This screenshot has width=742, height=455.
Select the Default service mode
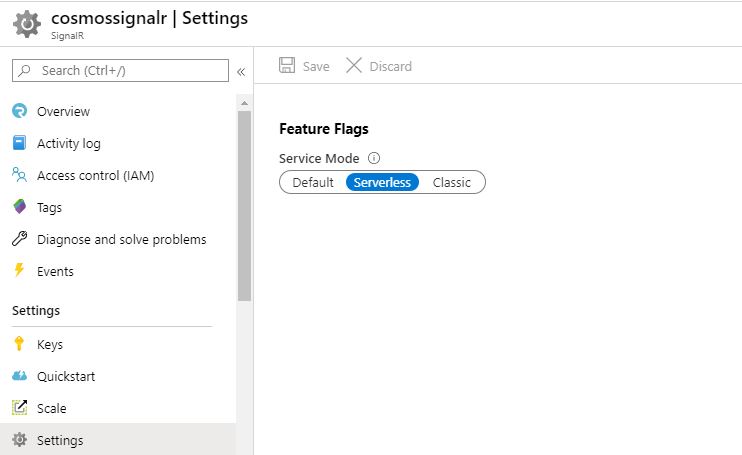point(313,182)
